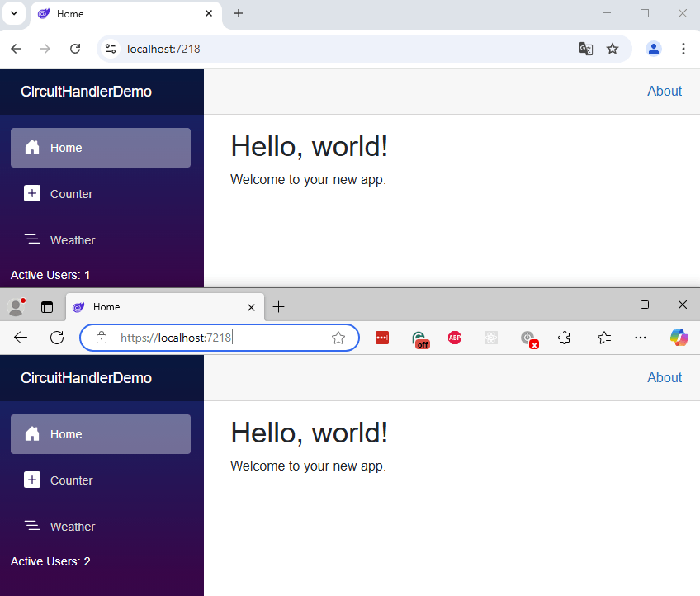The width and height of the screenshot is (700, 596).
Task: Click Weather list icon in Edge page
Action: [32, 526]
